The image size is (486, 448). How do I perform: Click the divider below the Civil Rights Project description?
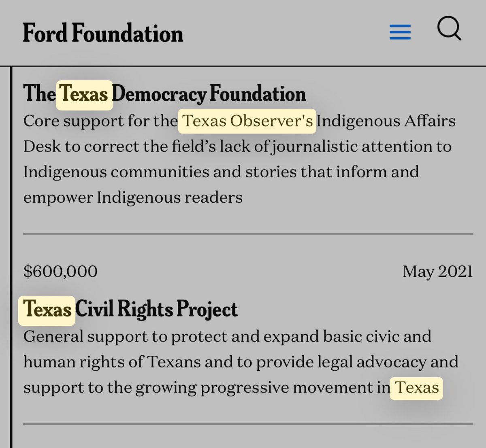click(x=248, y=424)
